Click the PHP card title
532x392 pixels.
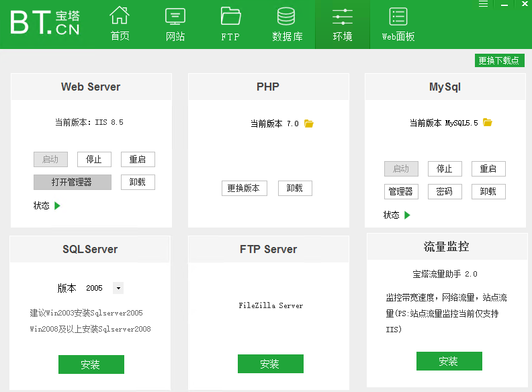point(268,87)
